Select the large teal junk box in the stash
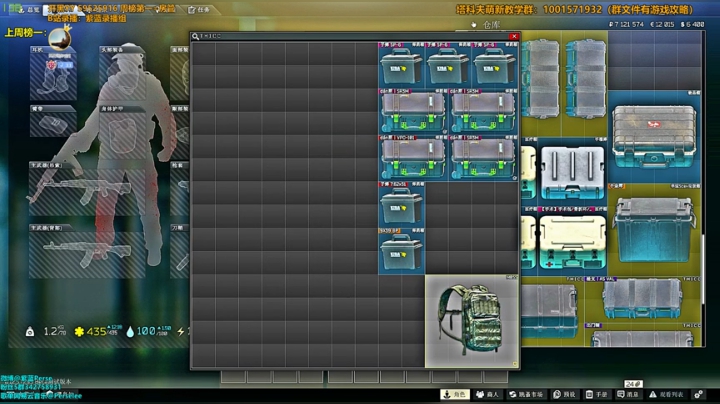The width and height of the screenshot is (720, 404). [x=654, y=230]
